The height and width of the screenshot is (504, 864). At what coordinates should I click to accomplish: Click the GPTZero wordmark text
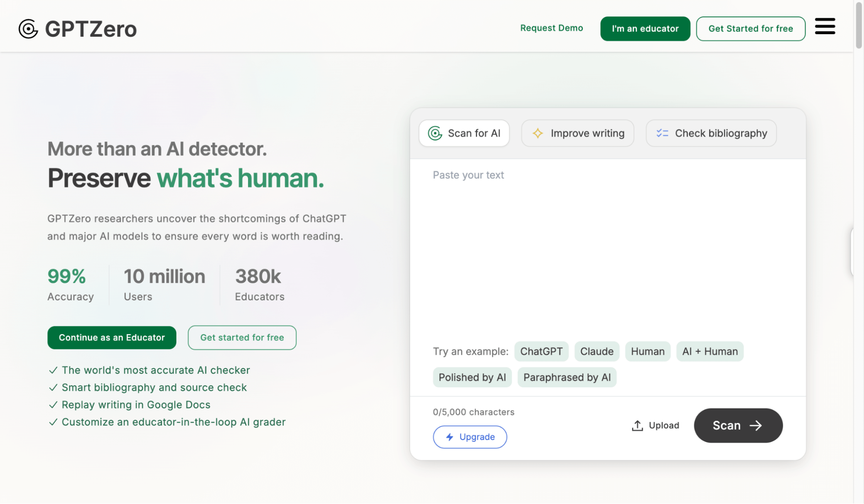coord(91,29)
